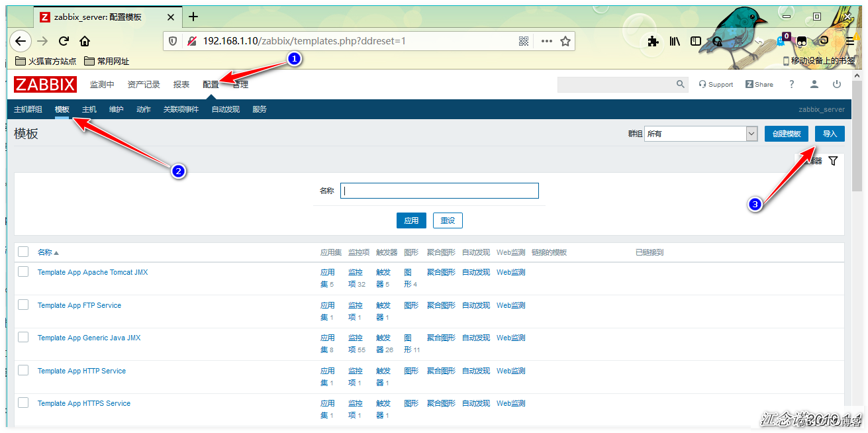
Task: Click the Zabbix search magnifier
Action: point(680,84)
